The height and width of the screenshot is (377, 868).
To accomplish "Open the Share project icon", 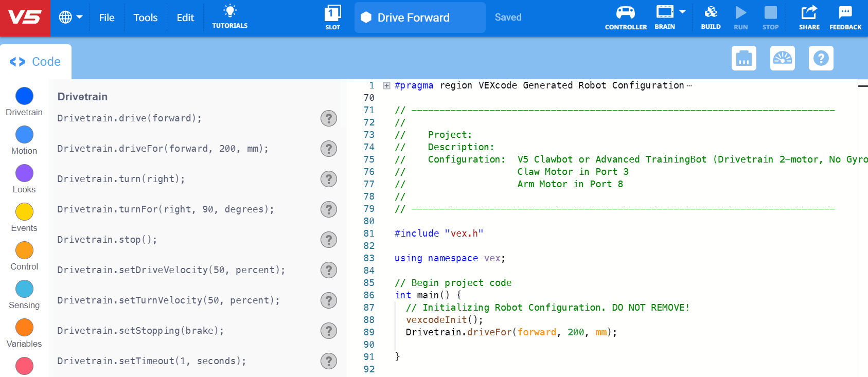I will pos(809,13).
